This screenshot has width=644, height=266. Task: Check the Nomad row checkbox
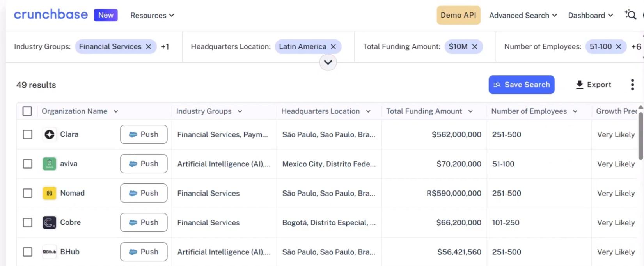(x=27, y=193)
